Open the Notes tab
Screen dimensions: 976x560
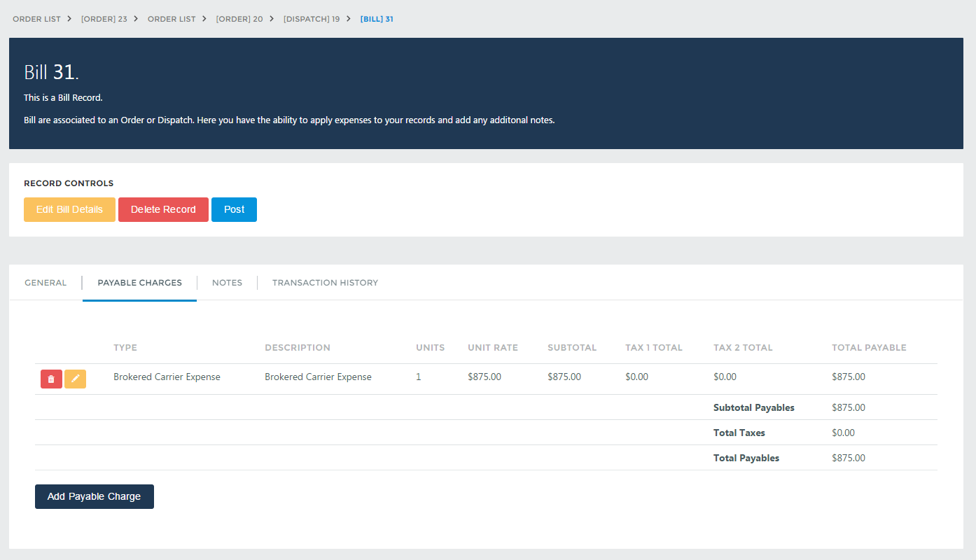coord(227,283)
